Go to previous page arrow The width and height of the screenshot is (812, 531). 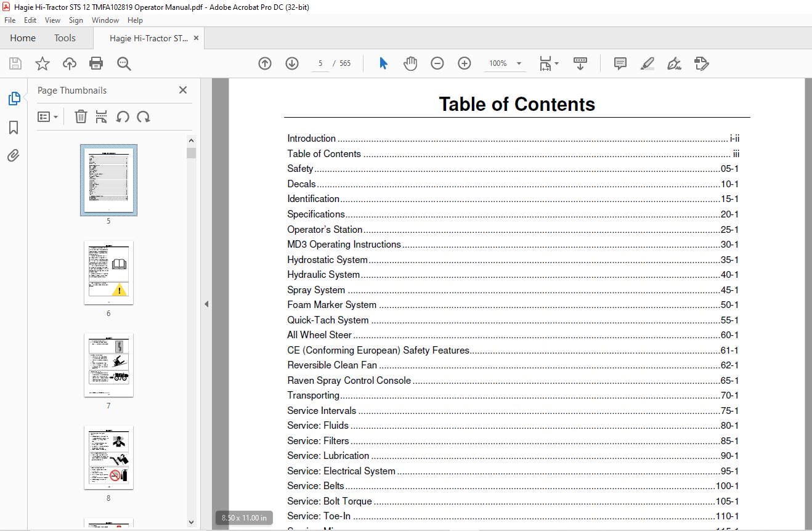(265, 63)
